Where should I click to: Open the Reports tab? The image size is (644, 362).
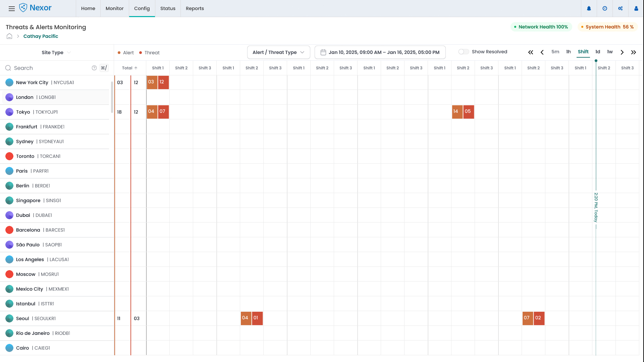click(x=195, y=8)
